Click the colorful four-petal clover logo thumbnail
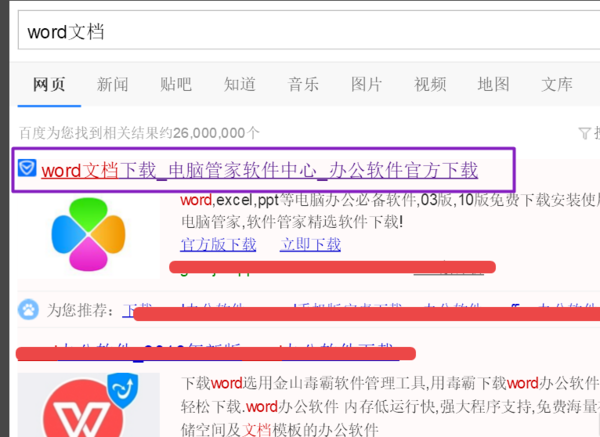This screenshot has width=600, height=437. (88, 234)
